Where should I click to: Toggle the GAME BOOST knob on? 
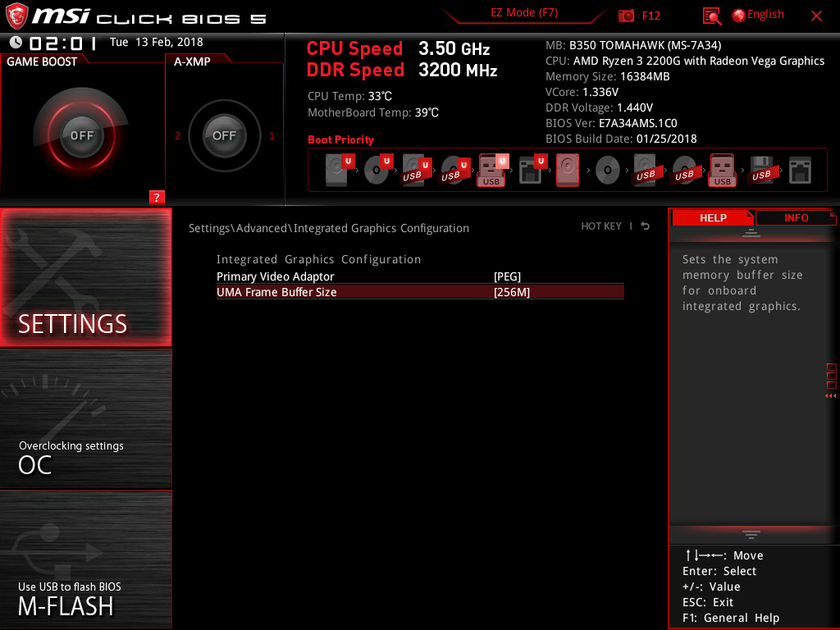[x=81, y=135]
